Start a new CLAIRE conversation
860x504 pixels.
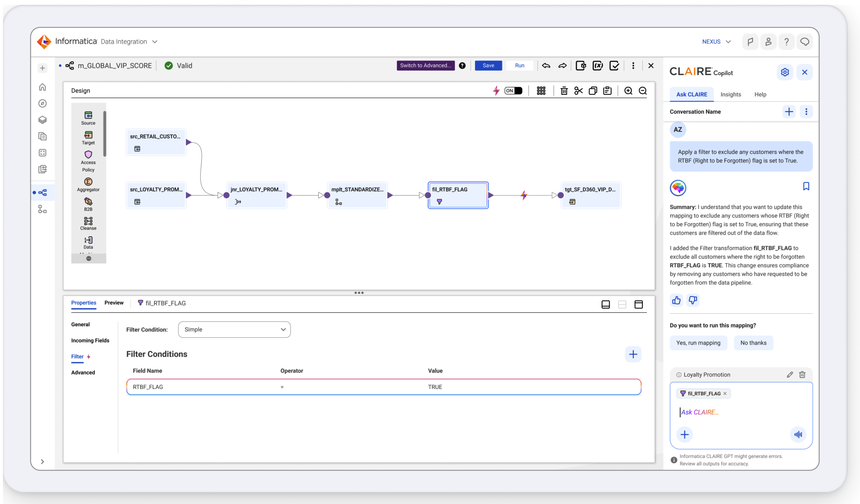[789, 112]
